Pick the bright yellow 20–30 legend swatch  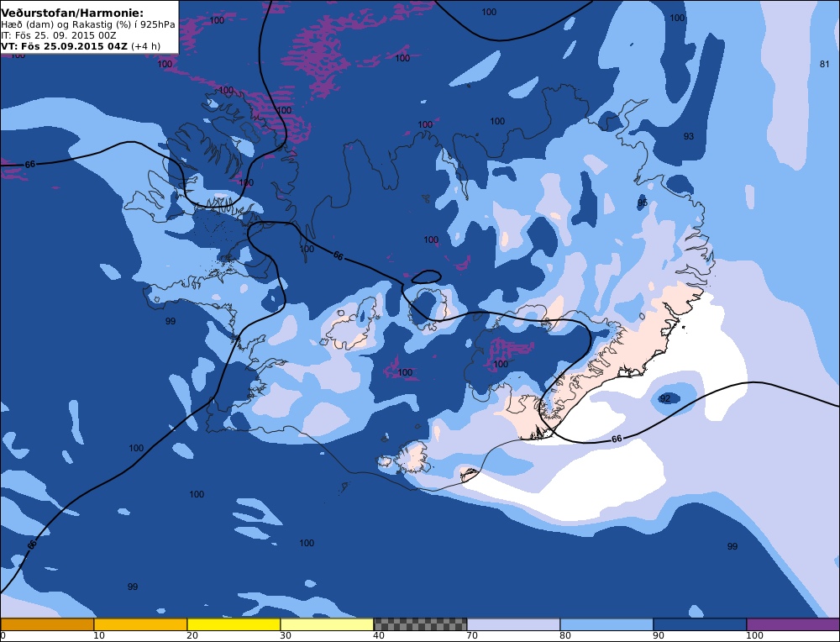[234, 624]
